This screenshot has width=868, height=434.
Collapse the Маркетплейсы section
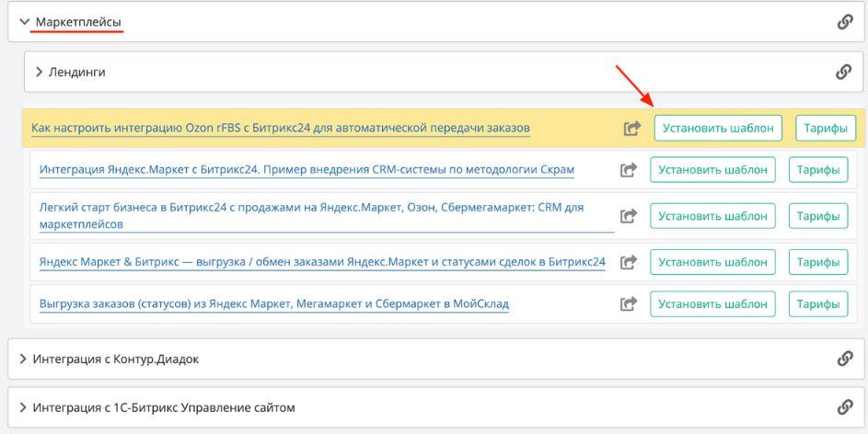25,22
